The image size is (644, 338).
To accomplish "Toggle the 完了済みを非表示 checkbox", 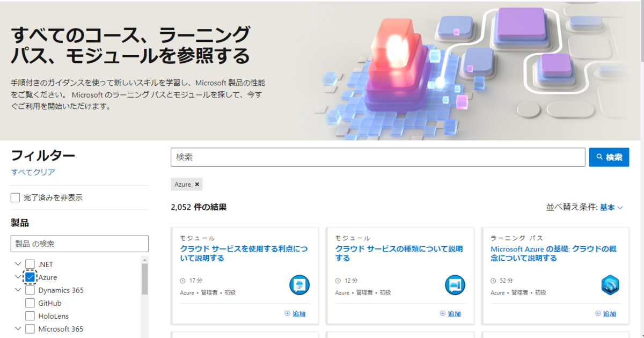I will point(15,198).
